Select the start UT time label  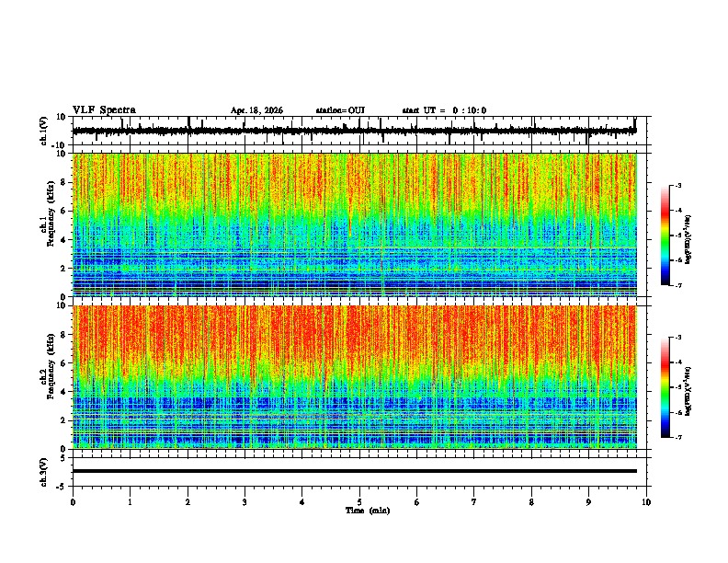click(444, 110)
